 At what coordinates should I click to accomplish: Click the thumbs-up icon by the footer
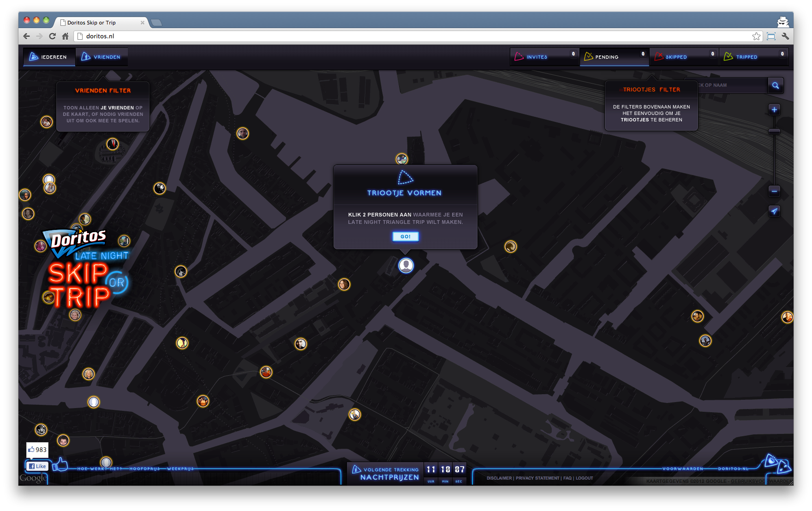[x=60, y=464]
